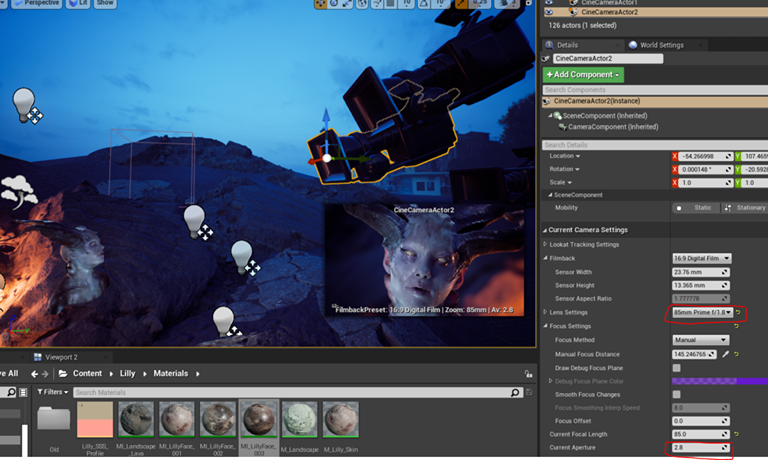This screenshot has height=460, width=768.
Task: Click the eyedropper next to Manual Focus Distance
Action: [x=725, y=354]
